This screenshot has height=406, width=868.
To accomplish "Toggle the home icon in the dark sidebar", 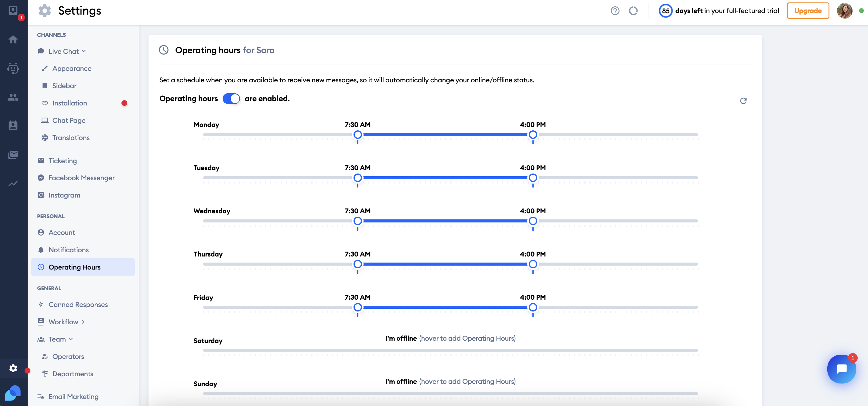I will [x=13, y=40].
